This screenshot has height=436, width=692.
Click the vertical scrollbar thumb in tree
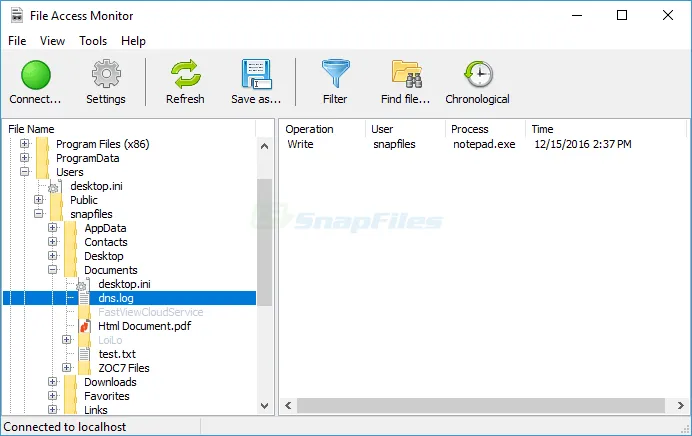pyautogui.click(x=264, y=242)
